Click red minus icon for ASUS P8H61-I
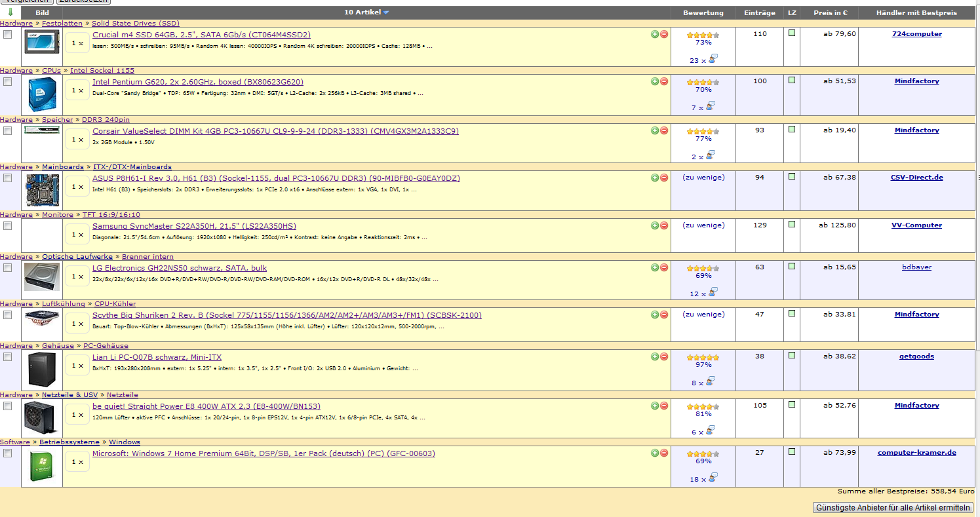Viewport: 980px width, 517px height. click(x=664, y=178)
